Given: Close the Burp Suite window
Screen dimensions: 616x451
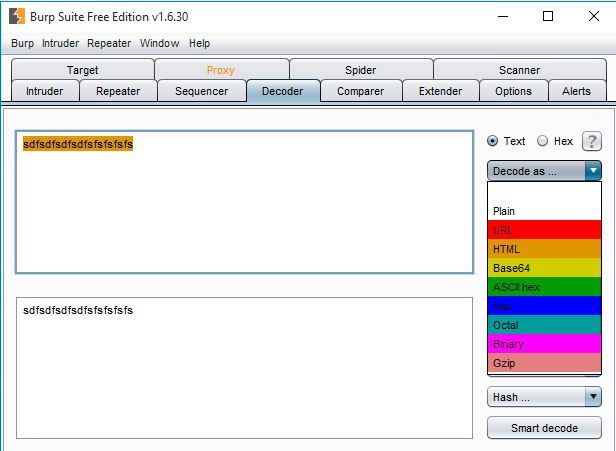Looking at the screenshot, I should point(594,16).
